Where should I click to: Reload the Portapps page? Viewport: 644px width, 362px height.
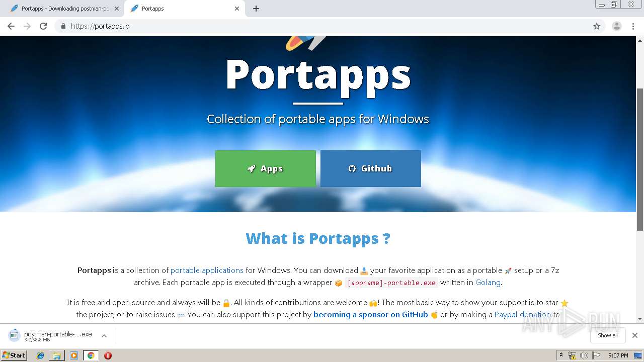(43, 26)
